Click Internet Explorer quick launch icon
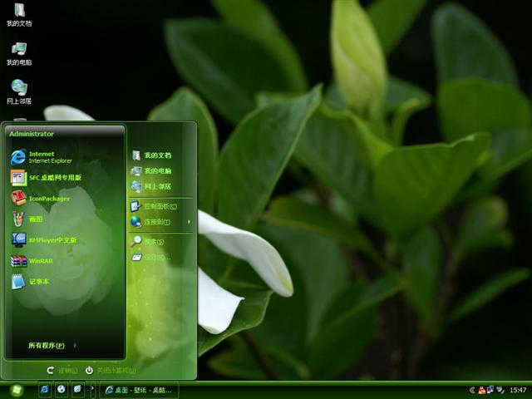Screen dimensions: 532x399 click(x=44, y=389)
